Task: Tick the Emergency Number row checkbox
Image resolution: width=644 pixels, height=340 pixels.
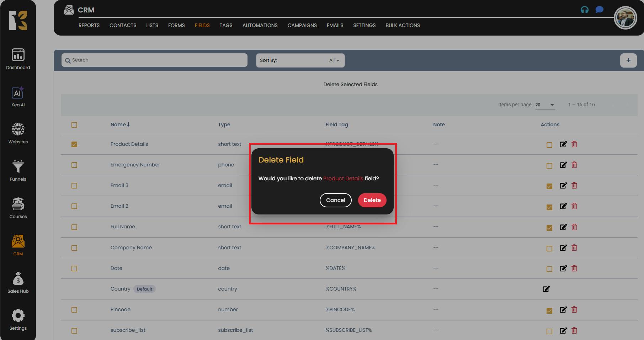Action: 74,165
